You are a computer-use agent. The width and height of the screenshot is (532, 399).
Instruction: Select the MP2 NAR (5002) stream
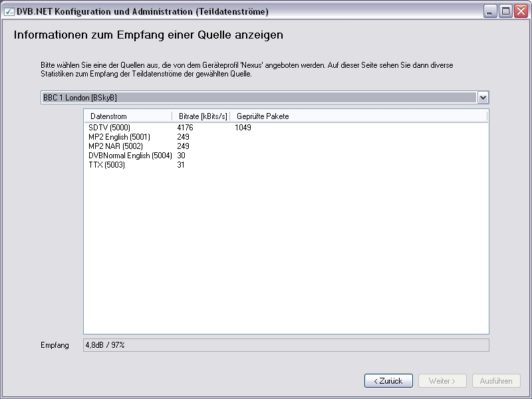[116, 146]
